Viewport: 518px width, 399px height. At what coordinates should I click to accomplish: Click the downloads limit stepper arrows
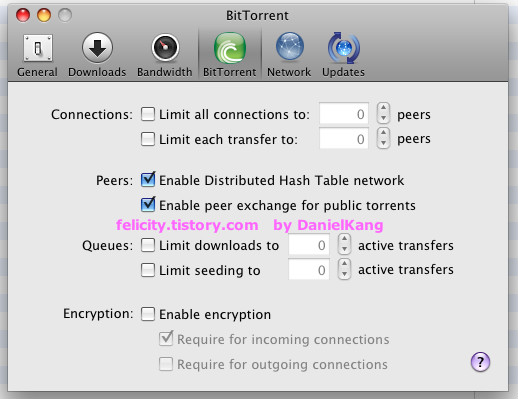click(x=344, y=244)
